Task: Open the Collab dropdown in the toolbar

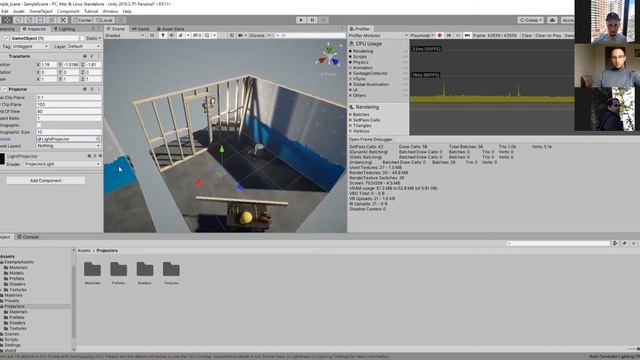Action: (531, 20)
